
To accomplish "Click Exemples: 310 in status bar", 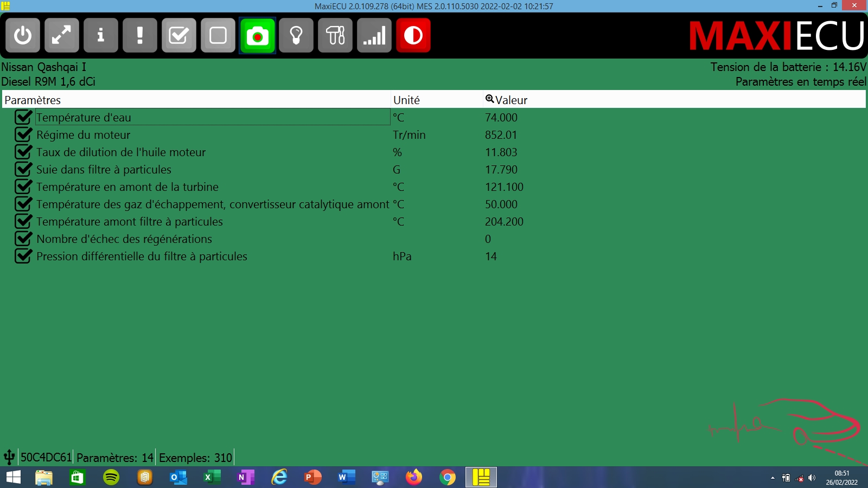I will point(195,458).
